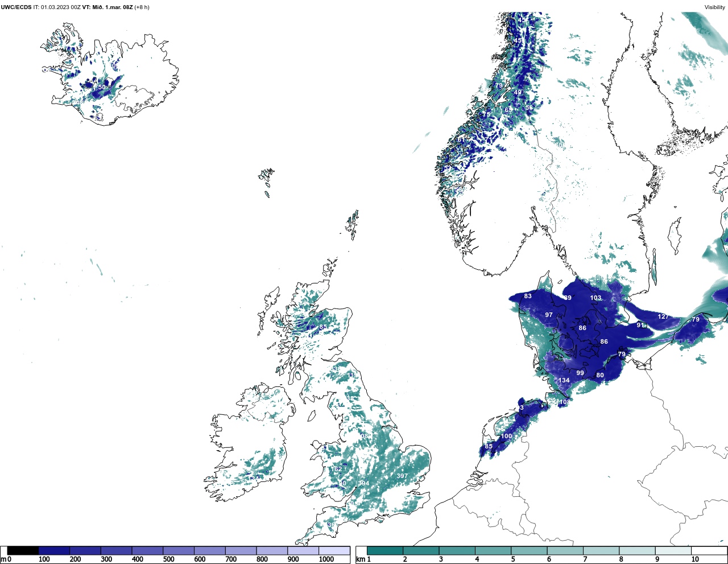Screen dimensions: 728x564
Task: Pick the 200–300 m legend color box
Action: (x=85, y=551)
